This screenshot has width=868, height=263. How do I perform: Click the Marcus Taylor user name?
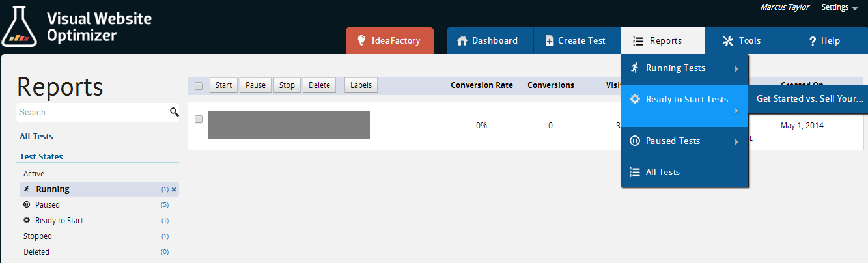785,7
